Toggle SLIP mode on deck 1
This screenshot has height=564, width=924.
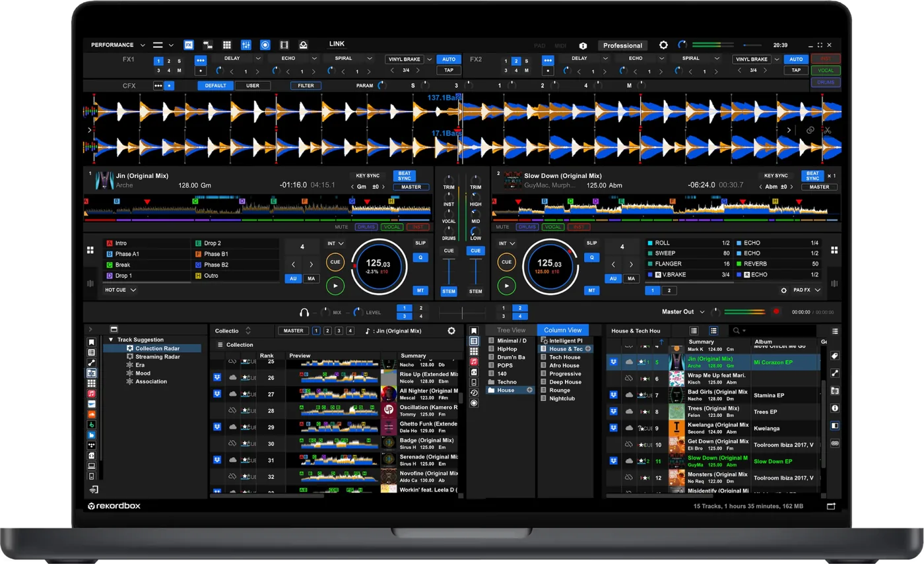point(420,243)
